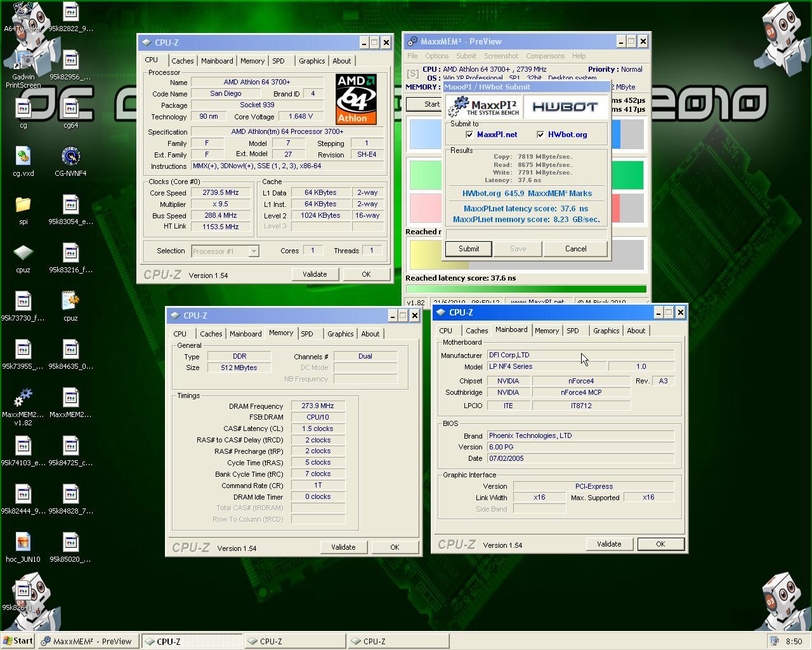Switch to Mainboard tab in top CPU-Z window
This screenshot has width=812, height=650.
coord(217,61)
